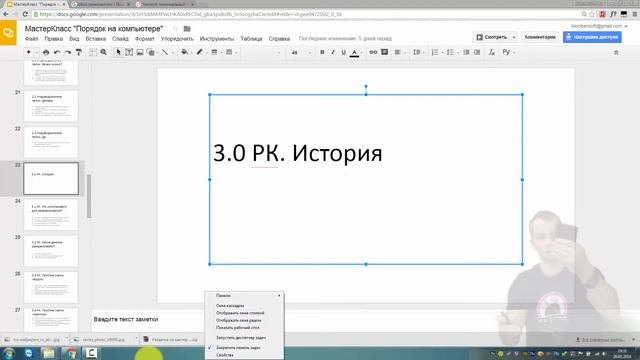Clear formatting with the Tx icon
Viewport: 640px width, 360px height.
coord(491,52)
